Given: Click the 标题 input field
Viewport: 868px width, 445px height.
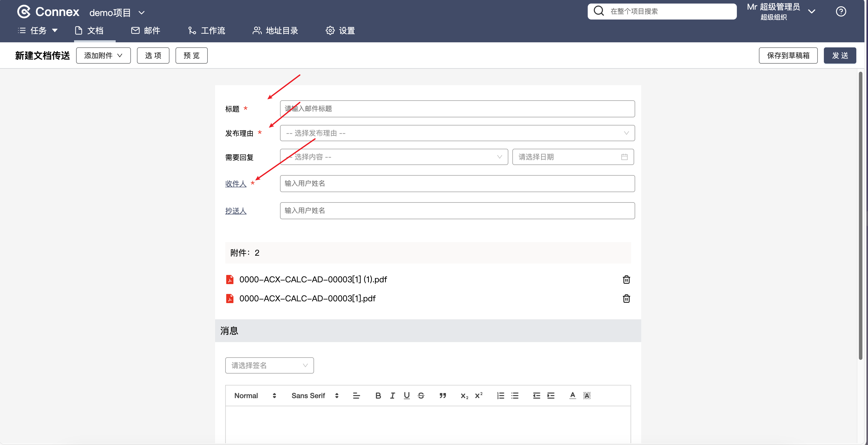Looking at the screenshot, I should click(457, 109).
